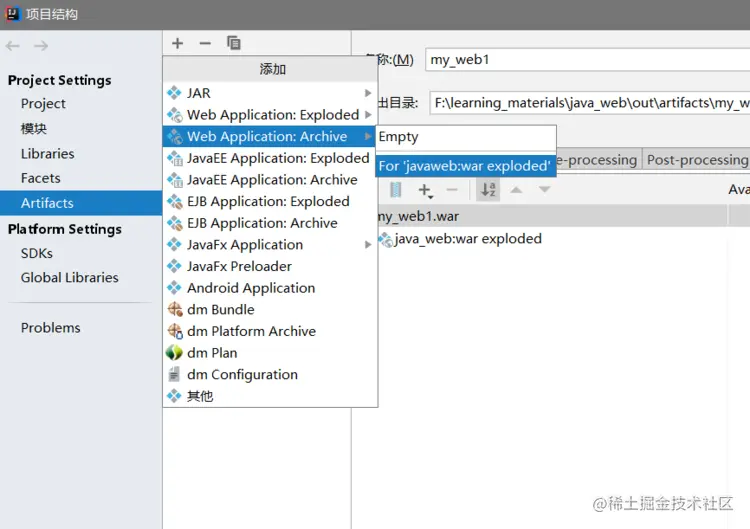
Task: Expand Web Application: Exploded submenu arrow
Action: [368, 114]
